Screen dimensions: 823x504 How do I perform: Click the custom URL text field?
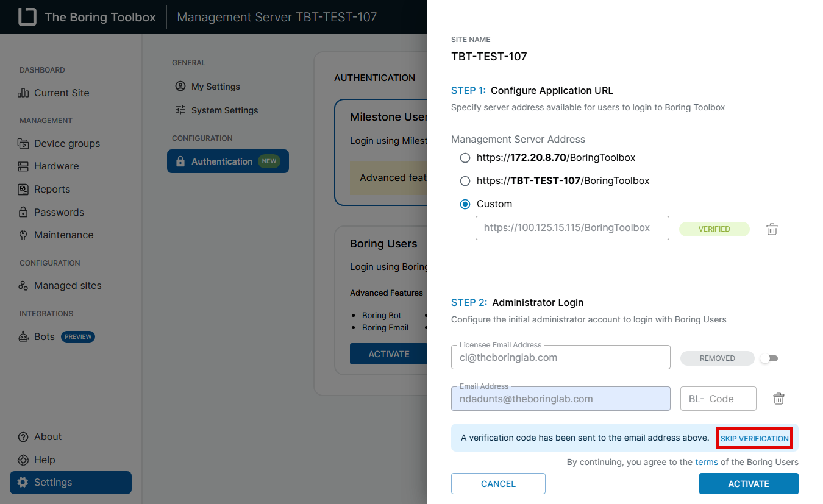pos(572,228)
